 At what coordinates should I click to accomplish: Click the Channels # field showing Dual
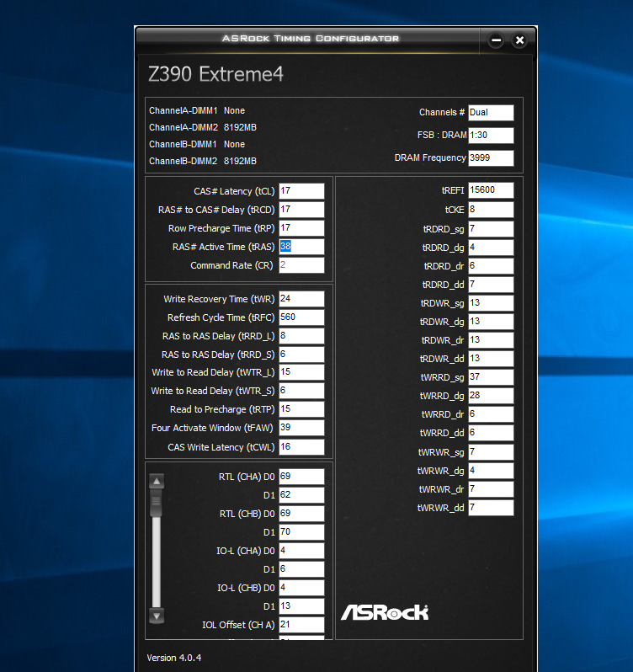coord(491,112)
